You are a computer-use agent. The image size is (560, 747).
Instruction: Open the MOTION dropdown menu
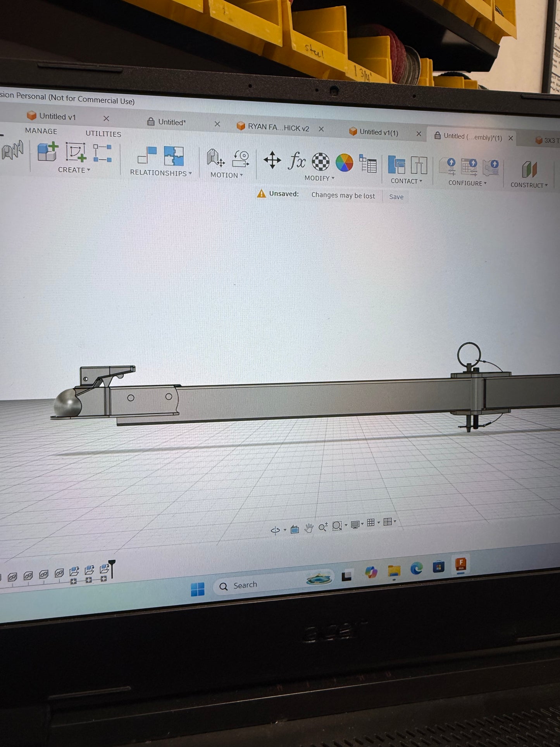pos(227,175)
